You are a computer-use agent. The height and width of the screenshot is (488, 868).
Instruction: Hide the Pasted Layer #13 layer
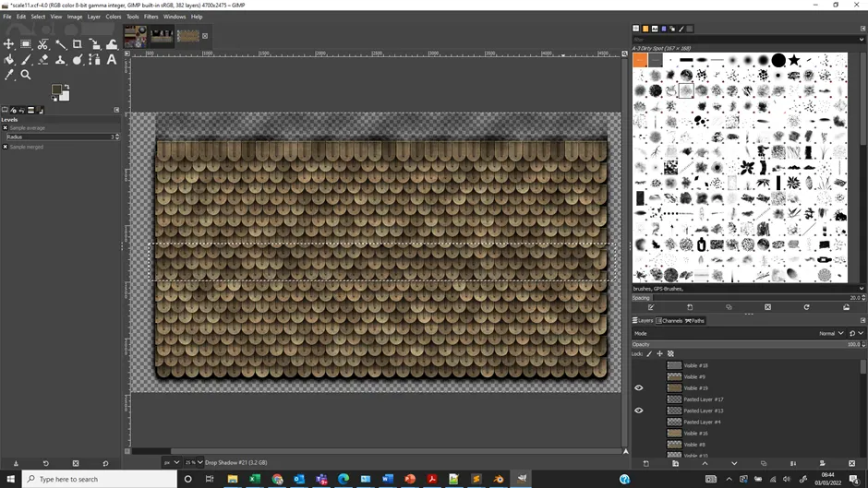coord(638,411)
